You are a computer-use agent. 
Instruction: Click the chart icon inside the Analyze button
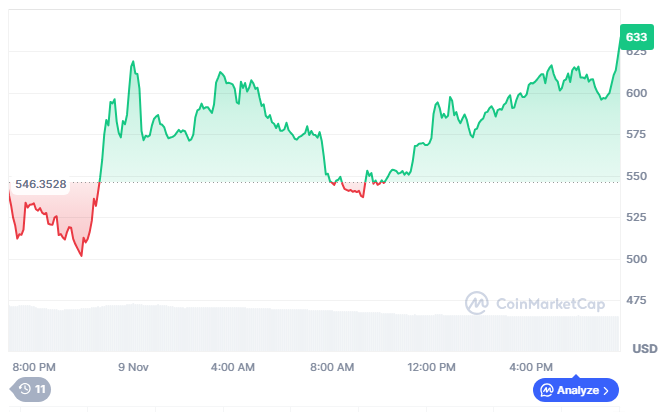point(546,389)
